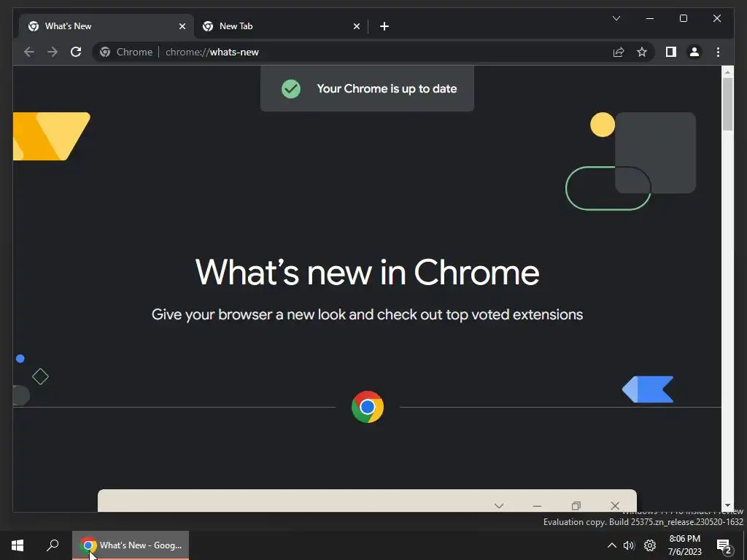Open the notification center icon

724,545
